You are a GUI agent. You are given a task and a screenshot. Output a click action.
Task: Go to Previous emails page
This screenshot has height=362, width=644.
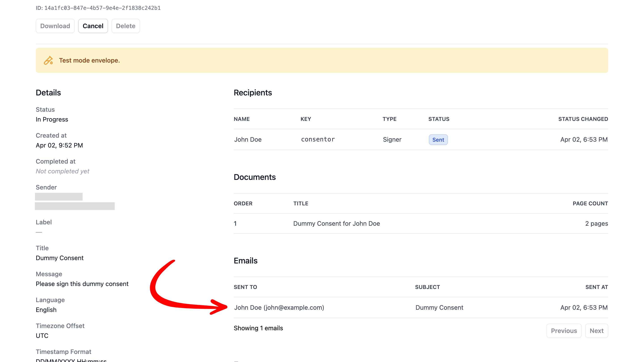pos(564,330)
